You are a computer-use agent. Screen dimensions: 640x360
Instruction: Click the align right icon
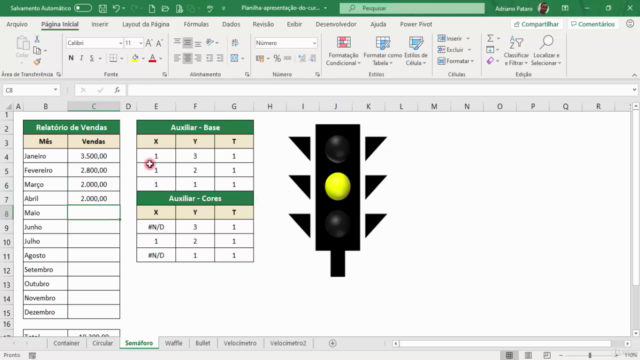(198, 58)
